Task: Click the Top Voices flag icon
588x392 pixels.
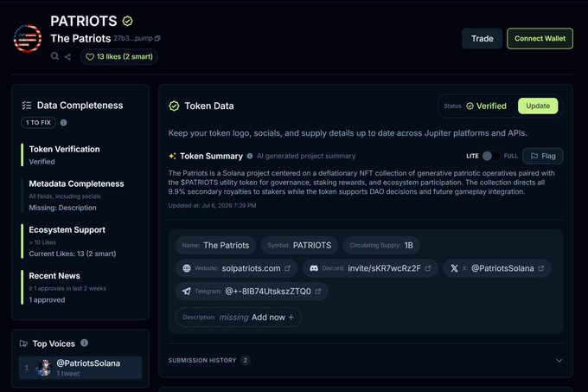Action: (x=23, y=344)
